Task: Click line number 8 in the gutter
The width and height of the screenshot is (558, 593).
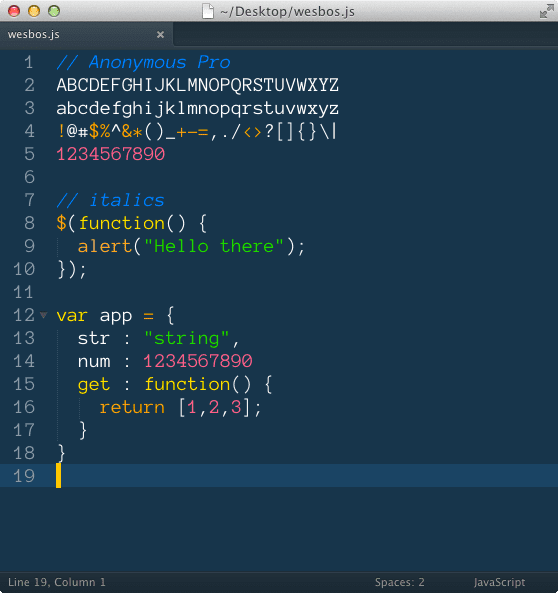Action: pyautogui.click(x=30, y=223)
